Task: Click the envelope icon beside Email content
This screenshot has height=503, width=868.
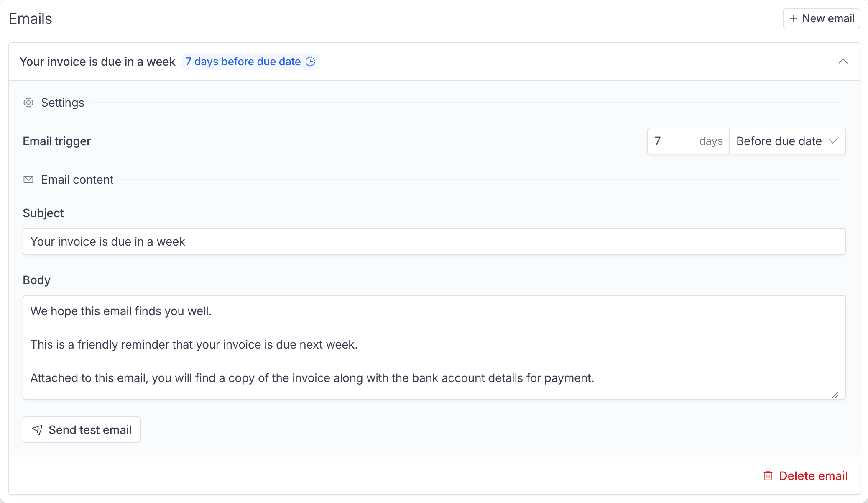Action: tap(28, 180)
